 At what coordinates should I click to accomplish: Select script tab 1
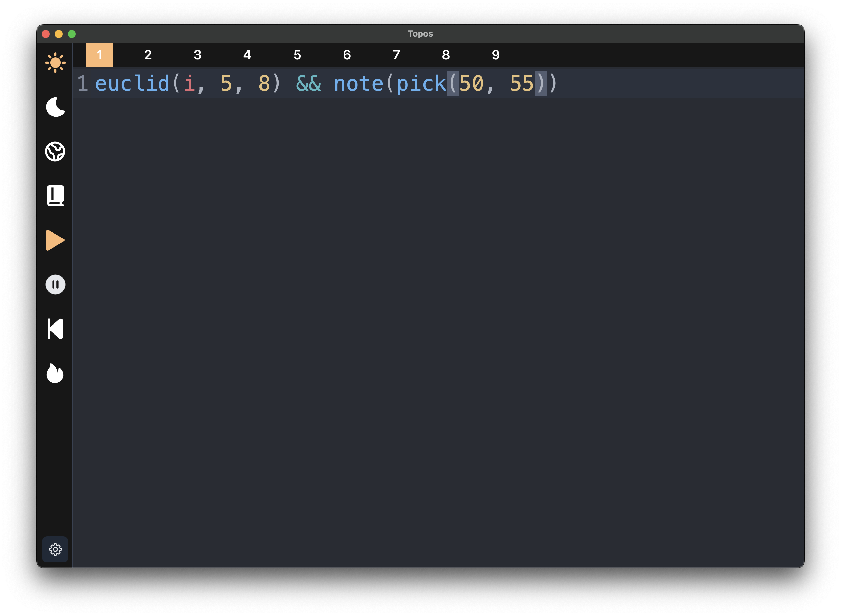(99, 55)
